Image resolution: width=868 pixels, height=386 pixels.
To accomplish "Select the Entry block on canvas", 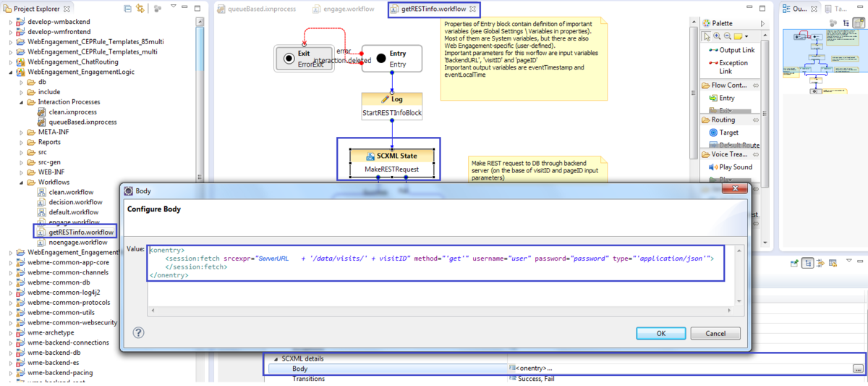I will (392, 58).
